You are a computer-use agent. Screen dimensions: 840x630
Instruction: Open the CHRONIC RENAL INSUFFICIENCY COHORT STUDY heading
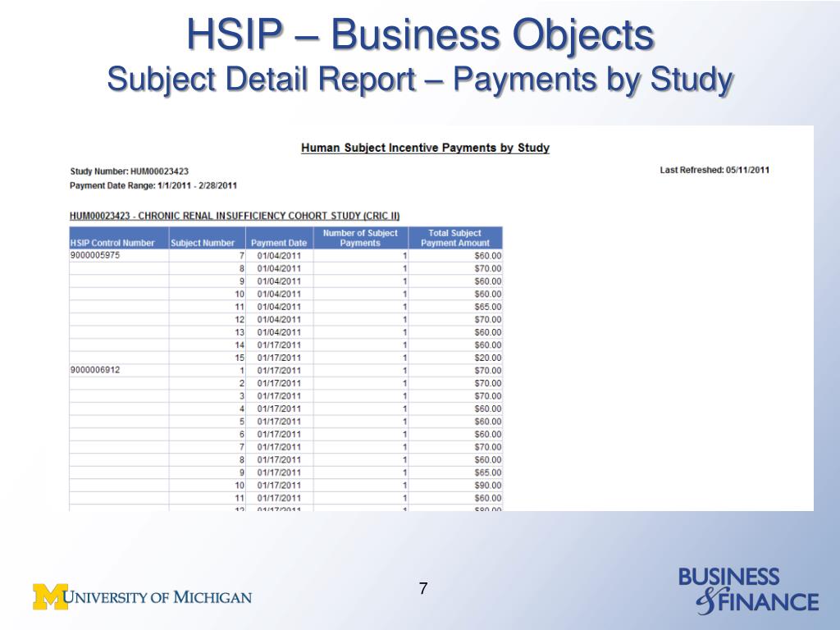tap(235, 216)
